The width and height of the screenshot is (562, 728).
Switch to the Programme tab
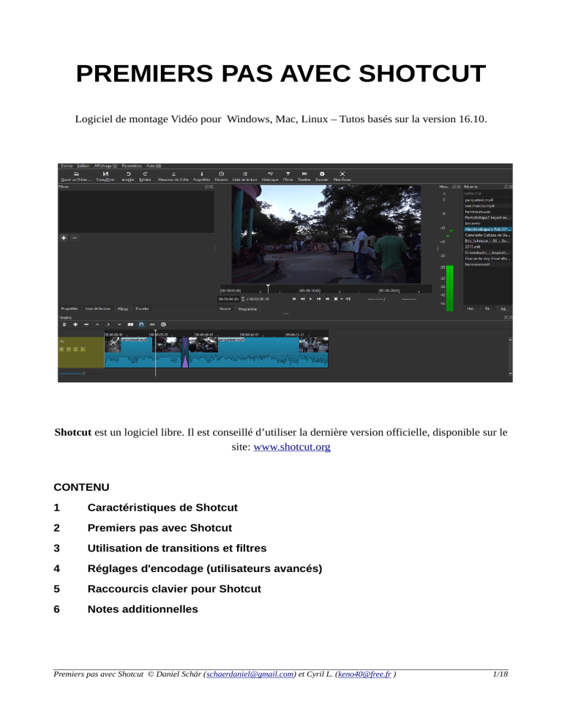(247, 309)
